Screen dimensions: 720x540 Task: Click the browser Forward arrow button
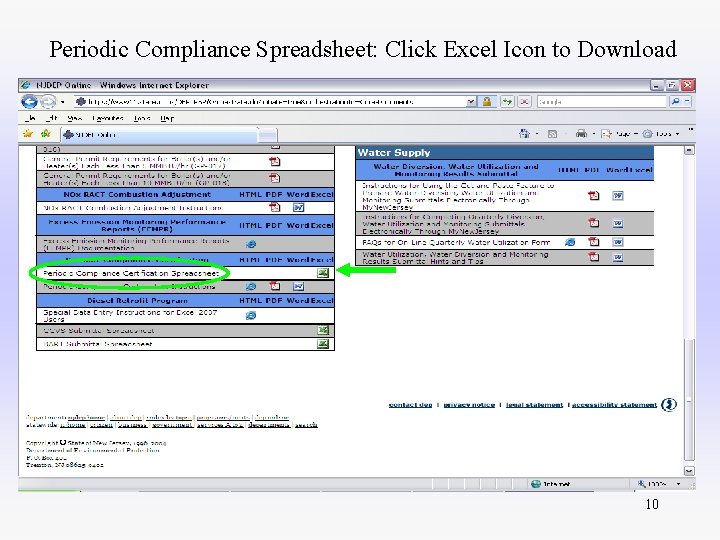coord(48,101)
